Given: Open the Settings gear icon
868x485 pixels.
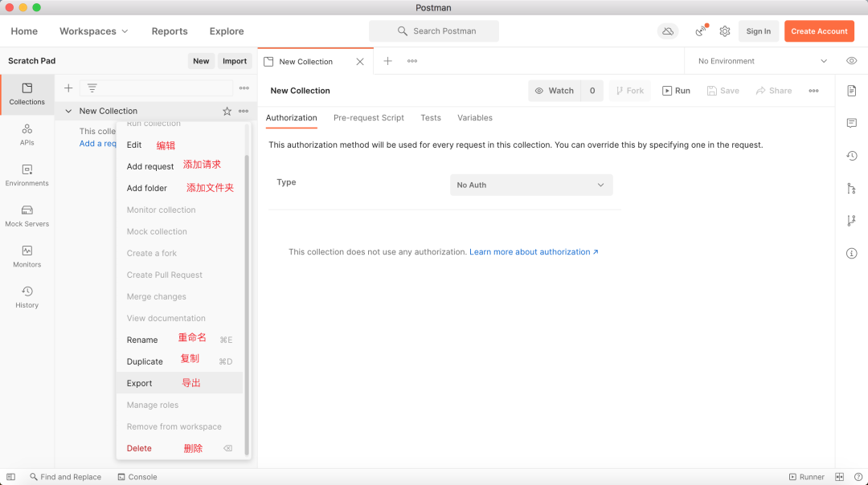Looking at the screenshot, I should [x=725, y=31].
